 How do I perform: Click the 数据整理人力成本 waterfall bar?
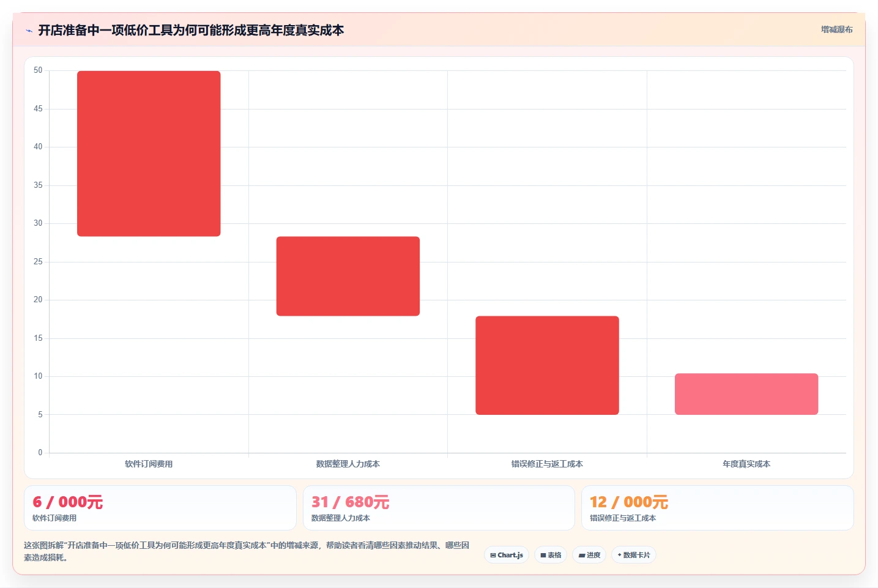click(x=348, y=276)
